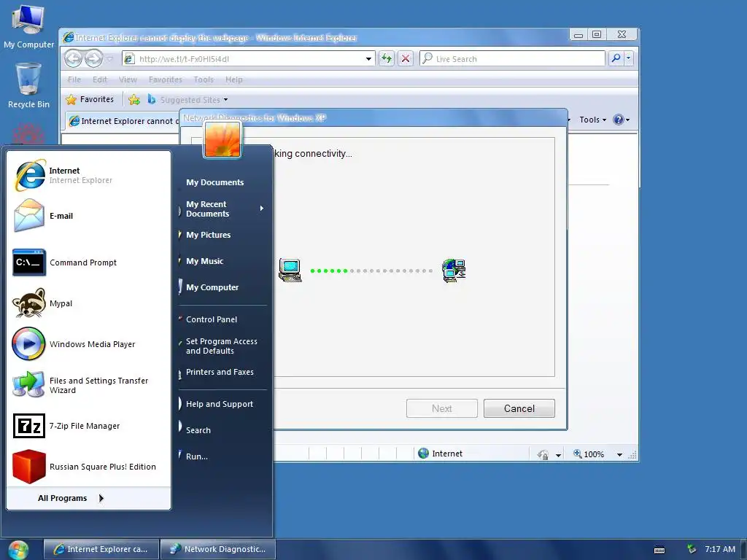This screenshot has width=747, height=560.
Task: Click the IE Back arrow button
Action: [74, 58]
